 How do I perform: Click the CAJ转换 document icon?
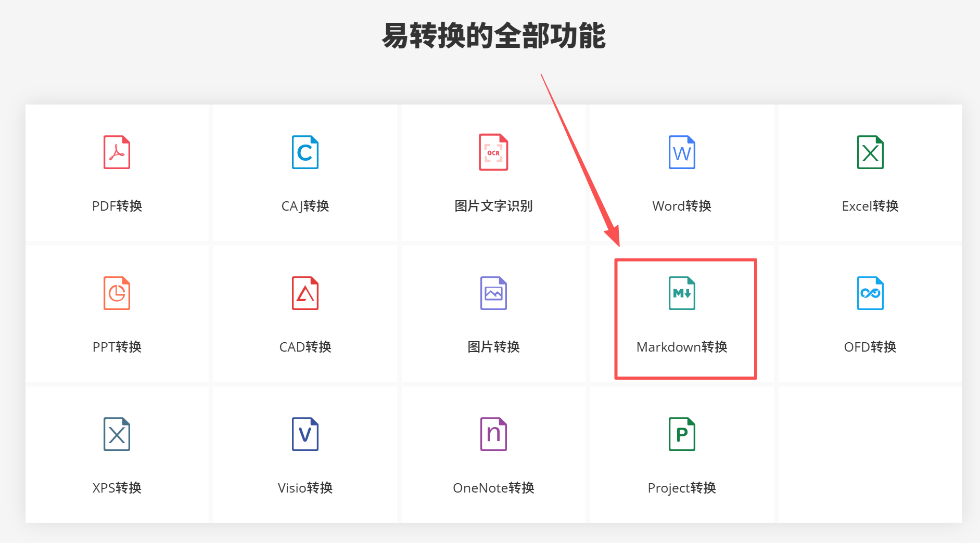click(305, 152)
